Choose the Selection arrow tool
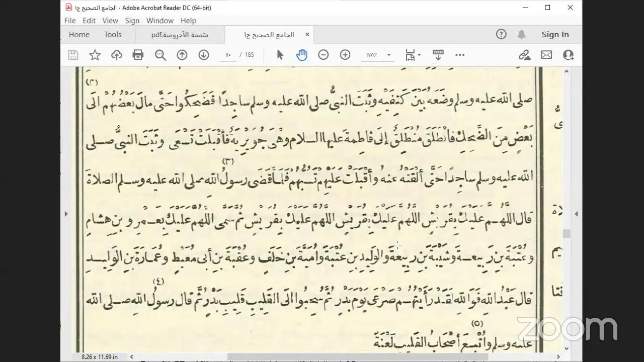This screenshot has height=362, width=644. point(280,55)
